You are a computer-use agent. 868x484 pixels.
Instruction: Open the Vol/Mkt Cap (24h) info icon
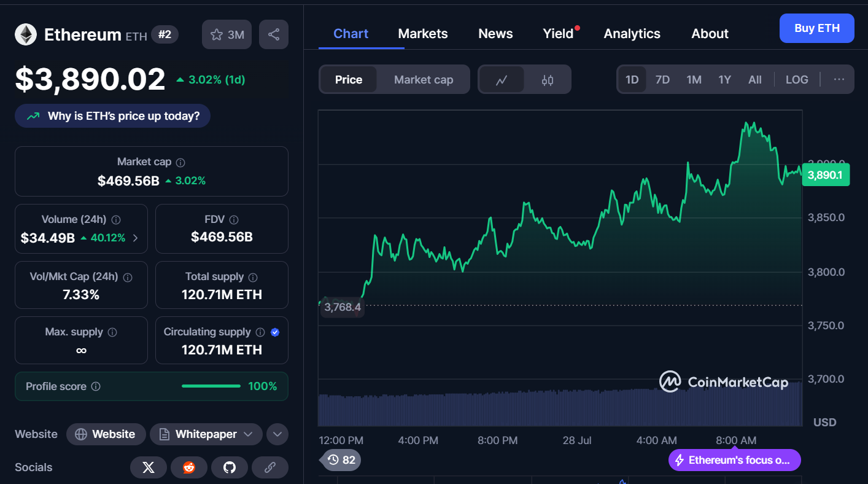(x=128, y=278)
